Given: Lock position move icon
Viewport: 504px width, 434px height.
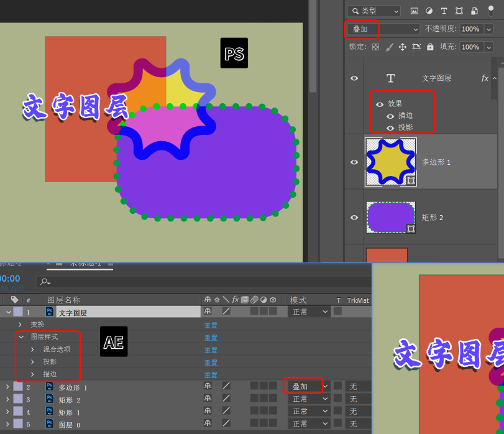Looking at the screenshot, I should point(403,47).
